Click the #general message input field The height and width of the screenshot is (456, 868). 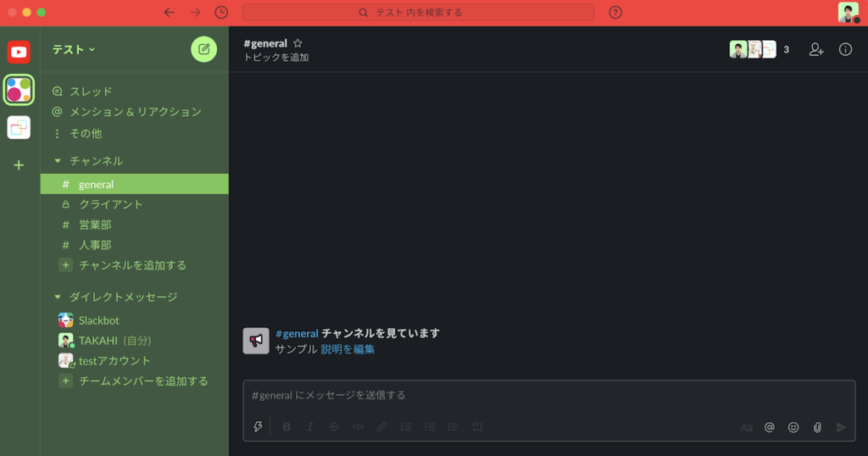point(549,395)
